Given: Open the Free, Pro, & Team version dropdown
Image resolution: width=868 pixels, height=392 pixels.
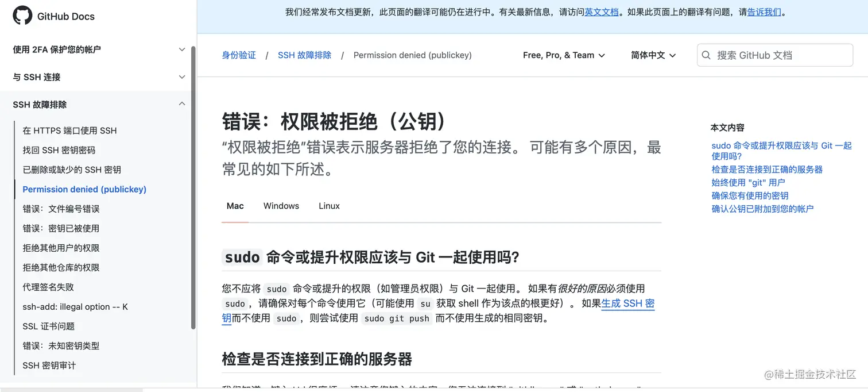Looking at the screenshot, I should pyautogui.click(x=564, y=55).
